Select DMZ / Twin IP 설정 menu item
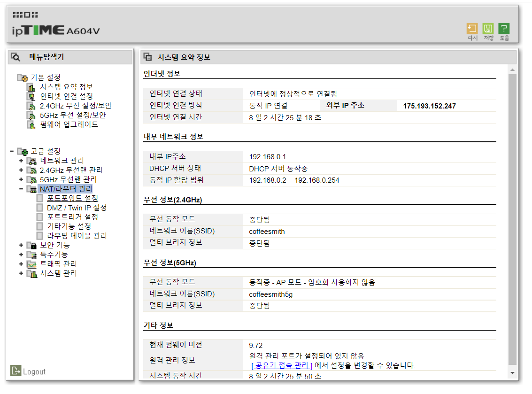The image size is (532, 394). point(77,208)
